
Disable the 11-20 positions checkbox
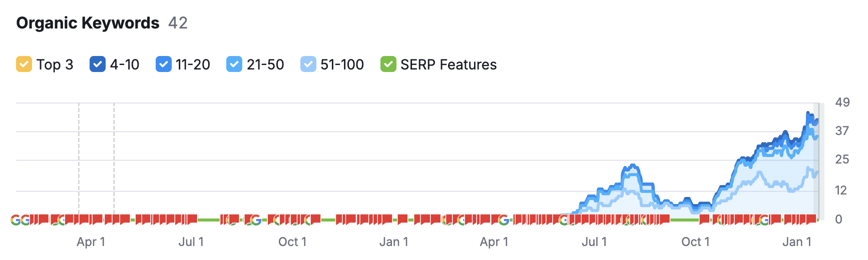click(x=164, y=64)
